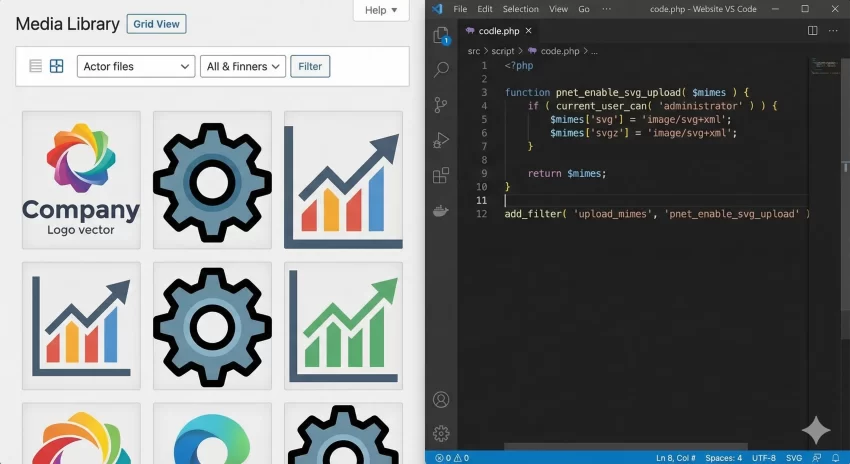Open the gear thumbnail in top row
Viewport: 850px width, 464px height.
tap(212, 180)
